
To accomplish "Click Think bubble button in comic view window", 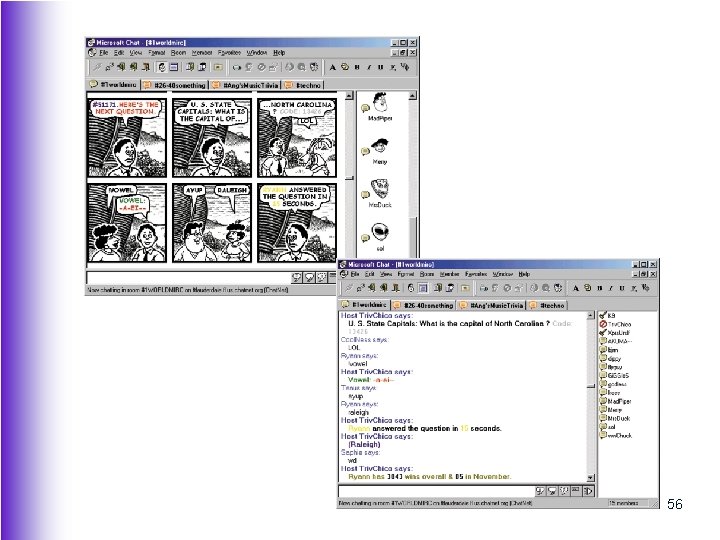I will coord(309,277).
